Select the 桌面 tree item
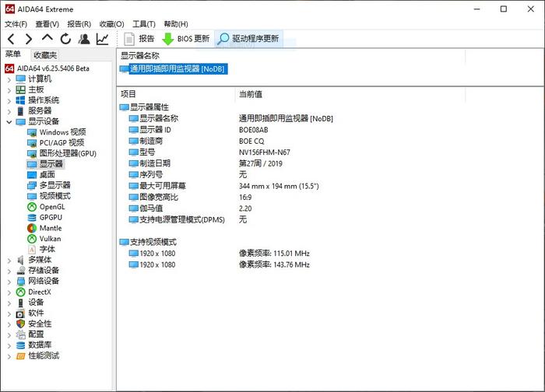This screenshot has height=392, width=545. point(47,175)
